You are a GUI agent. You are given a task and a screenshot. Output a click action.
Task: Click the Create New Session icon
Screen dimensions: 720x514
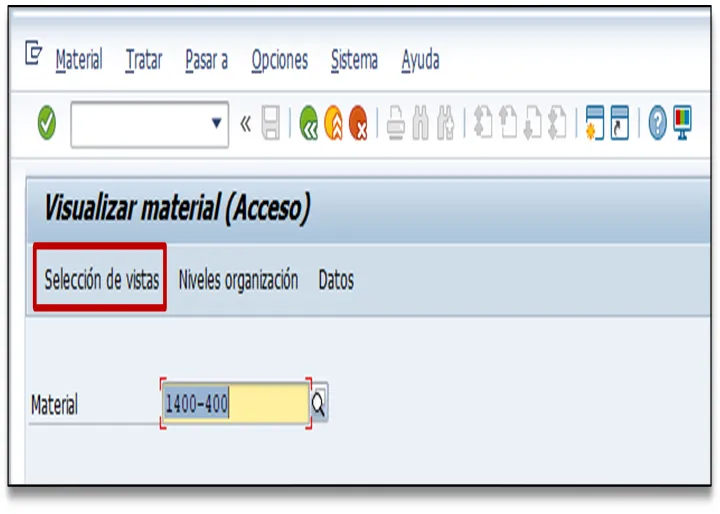point(595,123)
